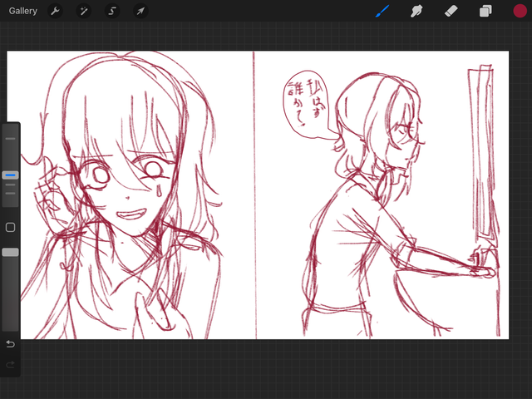The height and width of the screenshot is (399, 532).
Task: Tap the square modify button in sidebar
Action: [11, 227]
